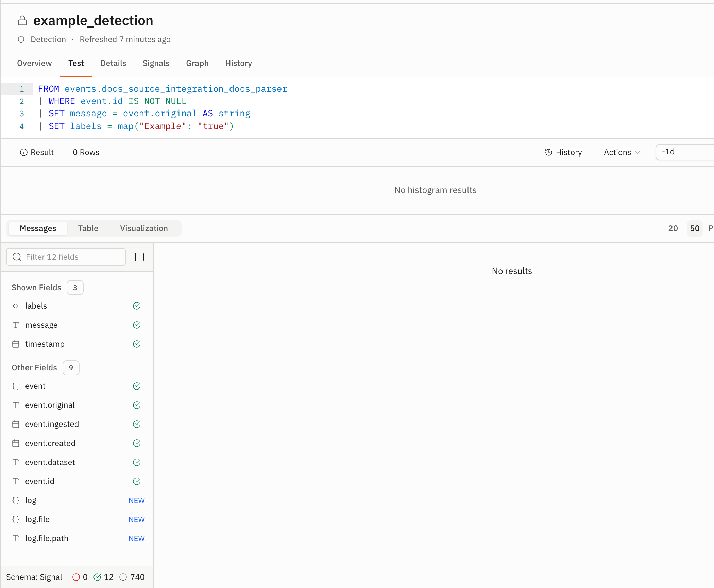Click the event object braces icon
The width and height of the screenshot is (714, 588).
coord(16,386)
